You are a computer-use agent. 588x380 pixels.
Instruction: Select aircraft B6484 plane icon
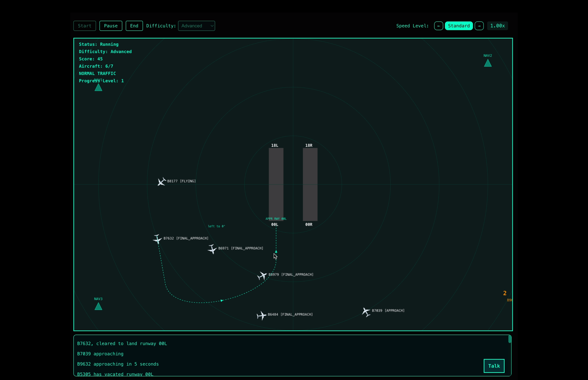(x=261, y=315)
